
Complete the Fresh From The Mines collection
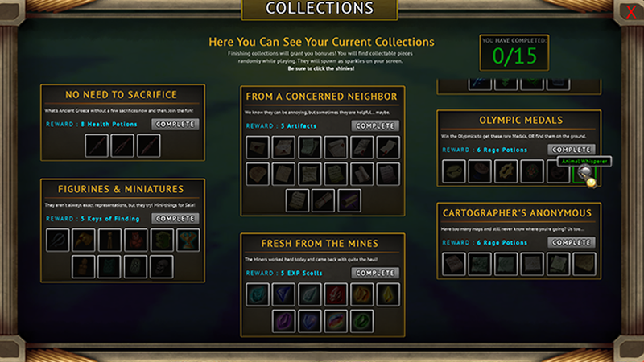[x=375, y=273]
